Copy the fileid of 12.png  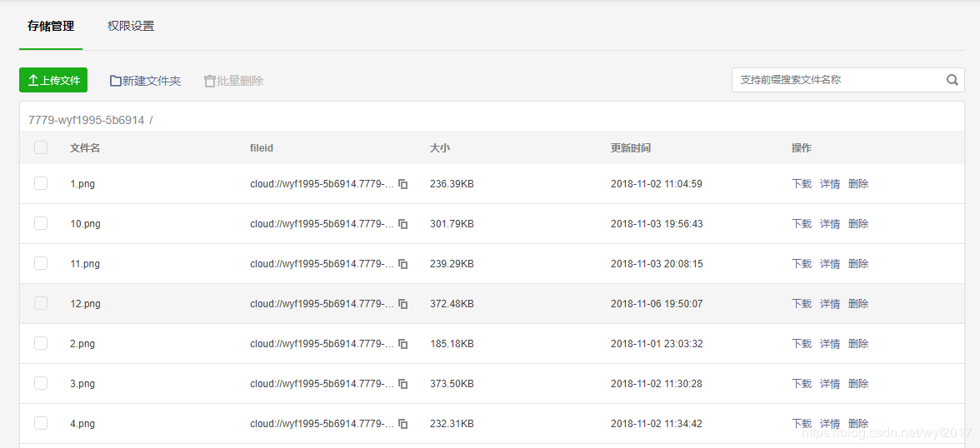point(403,304)
